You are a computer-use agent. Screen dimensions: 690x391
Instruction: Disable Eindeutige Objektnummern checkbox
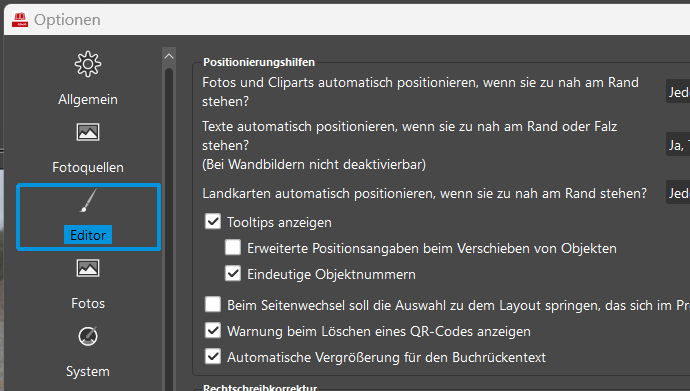[x=233, y=274]
